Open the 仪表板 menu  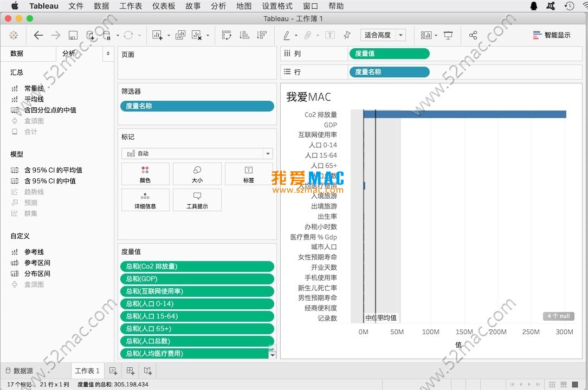(x=164, y=6)
